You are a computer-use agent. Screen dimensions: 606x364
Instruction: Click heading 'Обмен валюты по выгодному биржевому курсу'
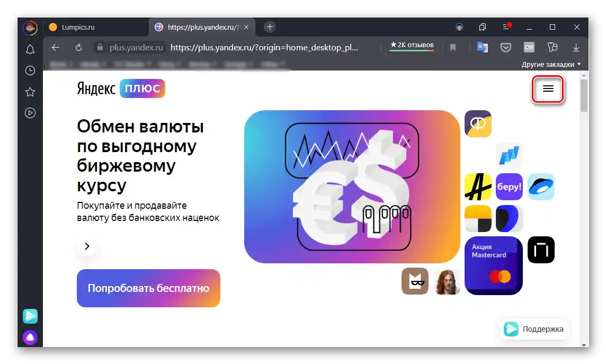[140, 156]
